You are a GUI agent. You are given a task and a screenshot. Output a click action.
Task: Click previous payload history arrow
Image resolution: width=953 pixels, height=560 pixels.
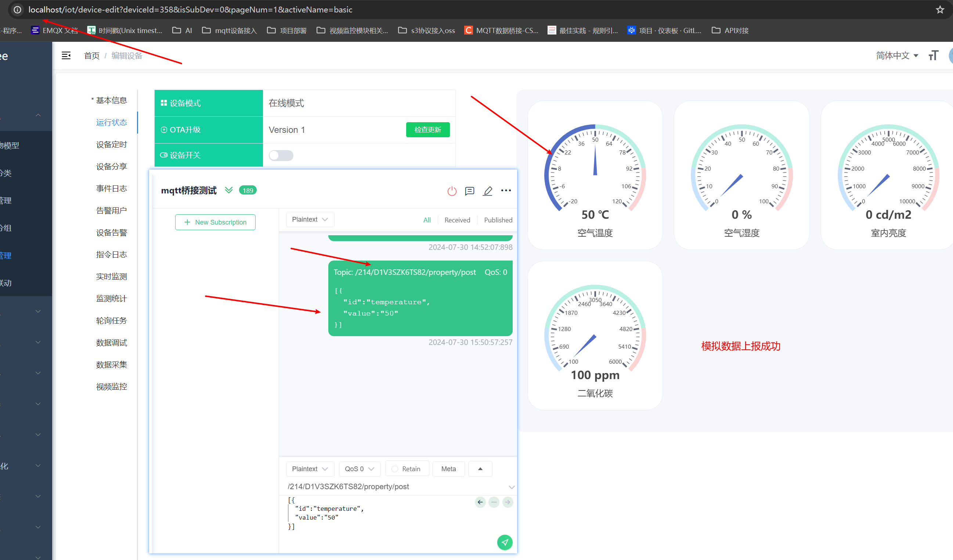click(480, 502)
